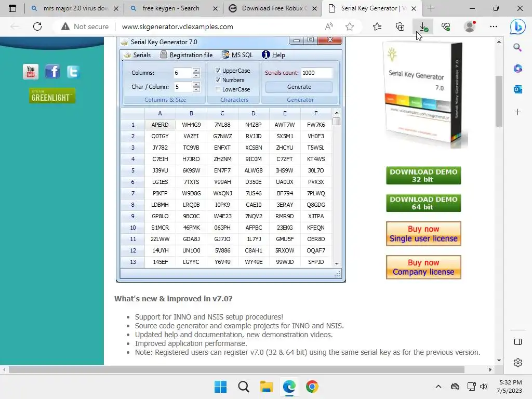
Task: Open the Outlook sidebar icon
Action: click(517, 89)
